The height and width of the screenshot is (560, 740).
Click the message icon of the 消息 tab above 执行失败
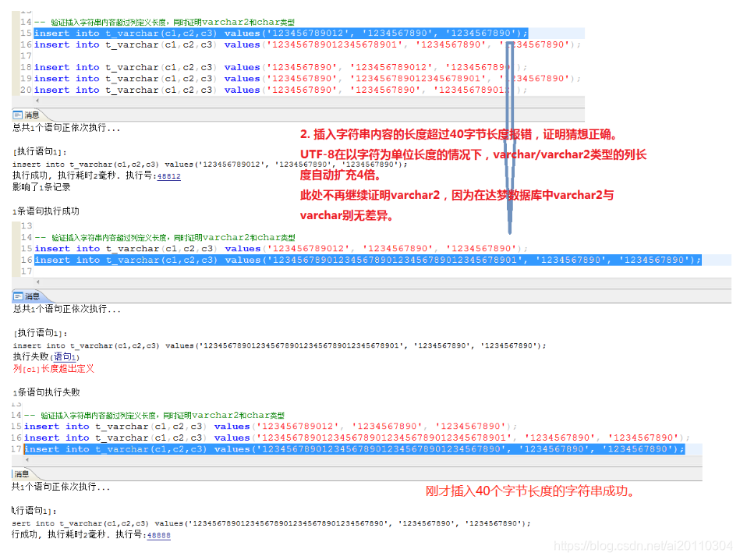point(18,296)
